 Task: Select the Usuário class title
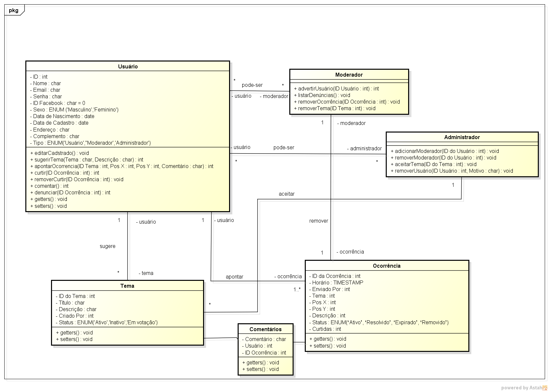click(x=128, y=66)
